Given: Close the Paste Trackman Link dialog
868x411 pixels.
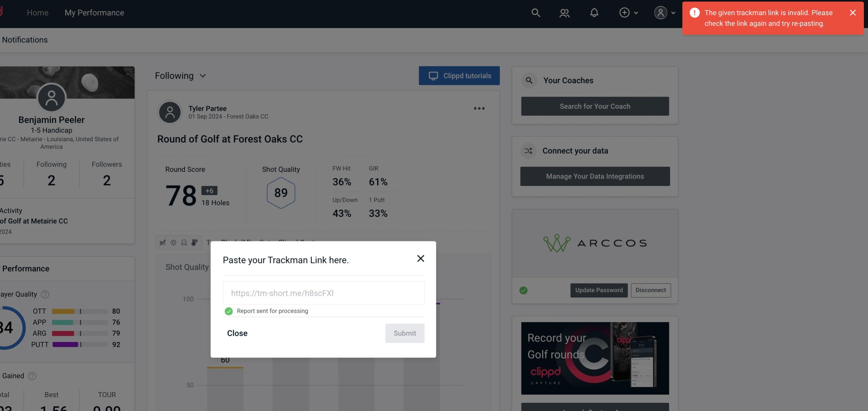Looking at the screenshot, I should (x=420, y=258).
